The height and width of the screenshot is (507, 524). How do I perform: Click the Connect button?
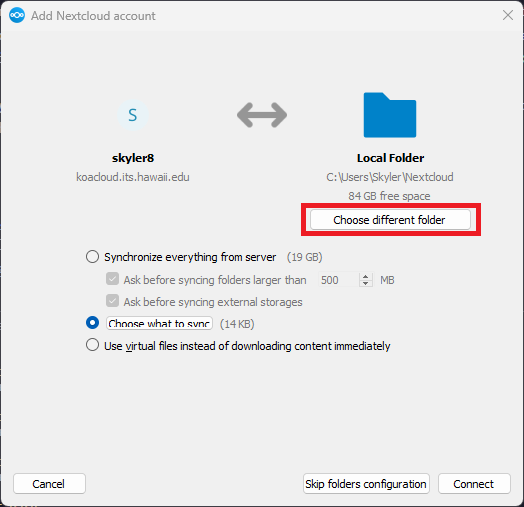click(x=474, y=484)
